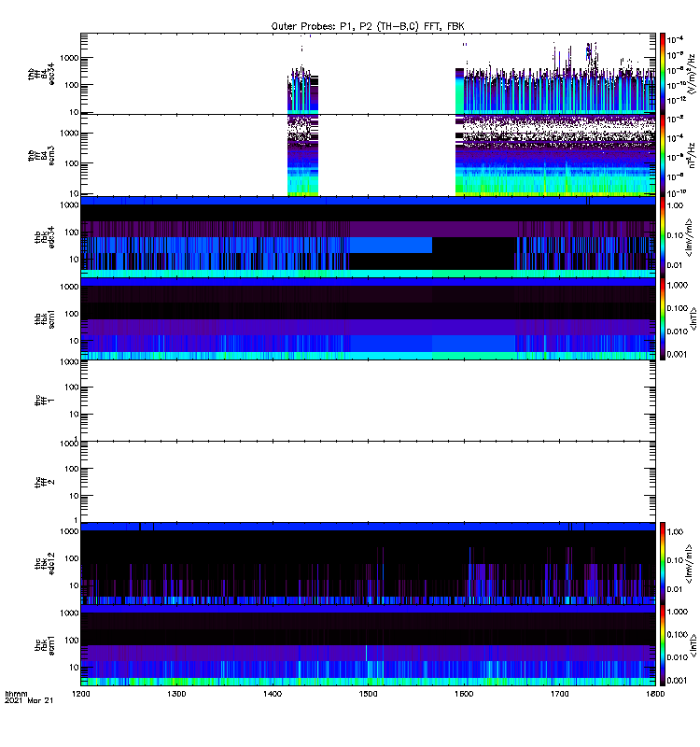Screen dimensions: 700x747
Task: Click the '1700' time axis label
Action: tap(559, 694)
